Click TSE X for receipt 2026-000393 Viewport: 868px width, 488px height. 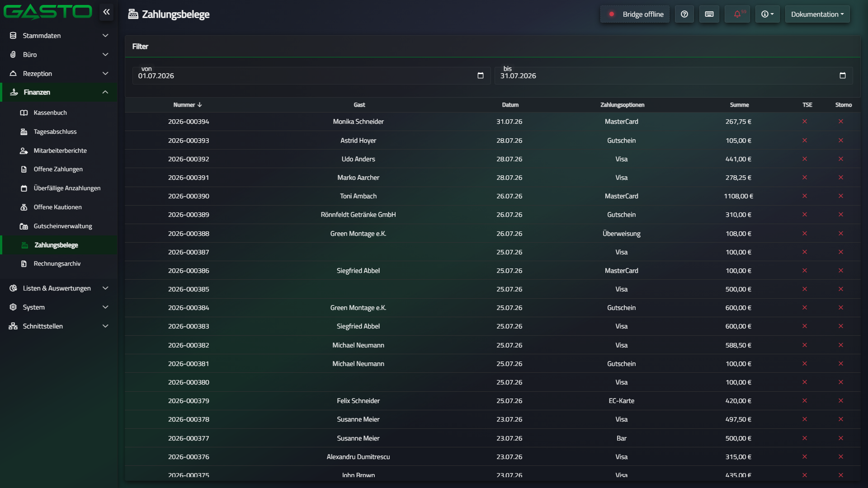coord(805,141)
